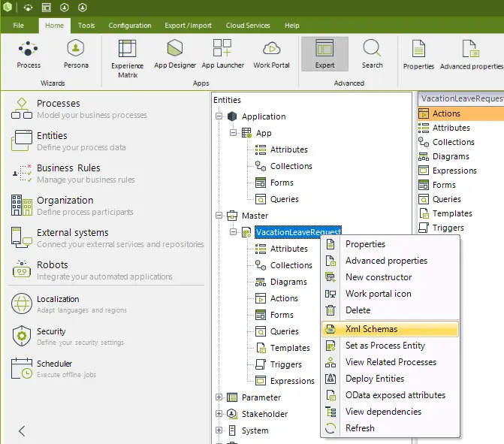This screenshot has width=504, height=444.
Task: Choose Delete in the context menu
Action: 390,310
